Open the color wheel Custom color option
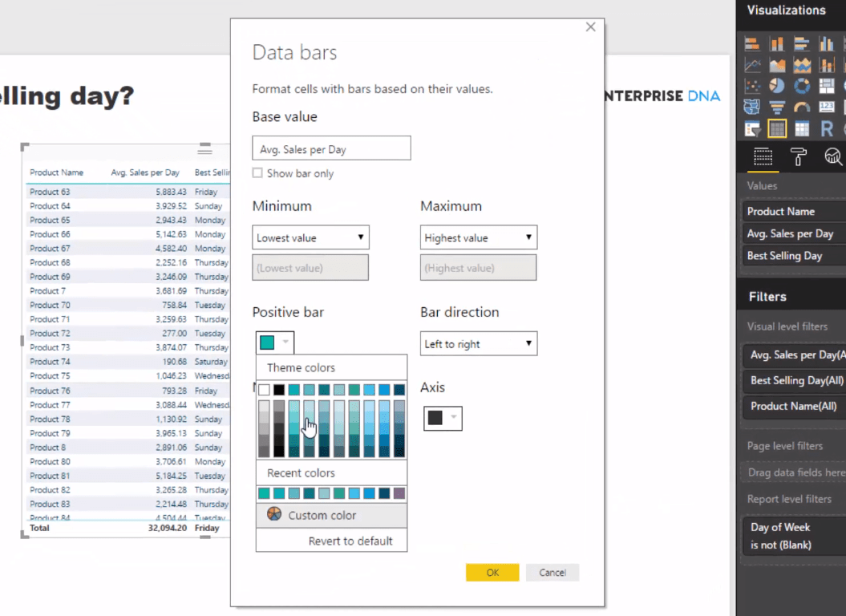 [x=331, y=515]
